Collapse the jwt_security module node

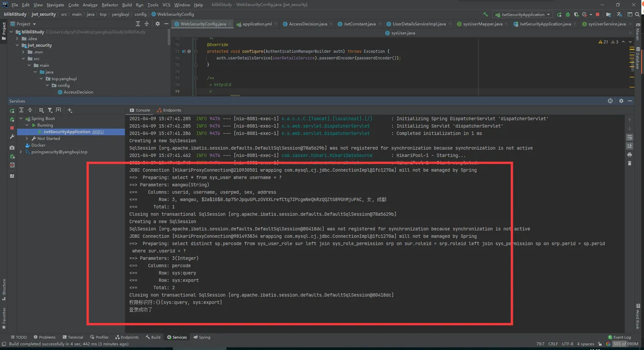pos(17,46)
